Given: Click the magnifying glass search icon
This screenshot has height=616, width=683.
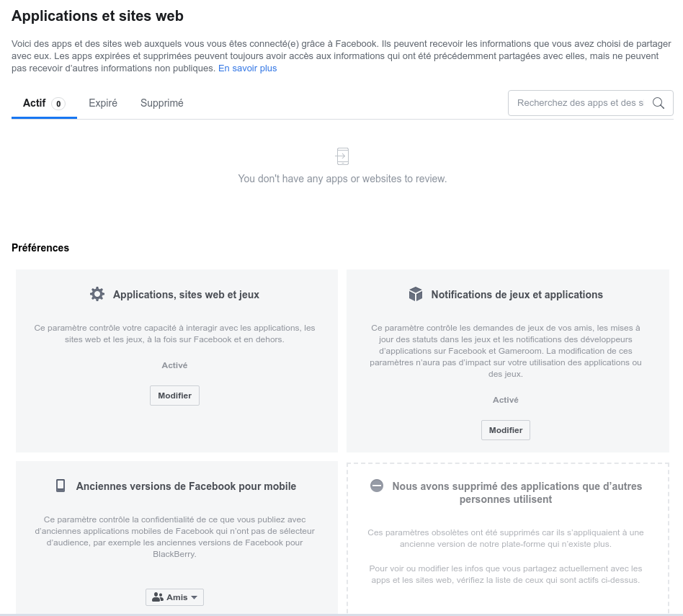Looking at the screenshot, I should coord(659,103).
